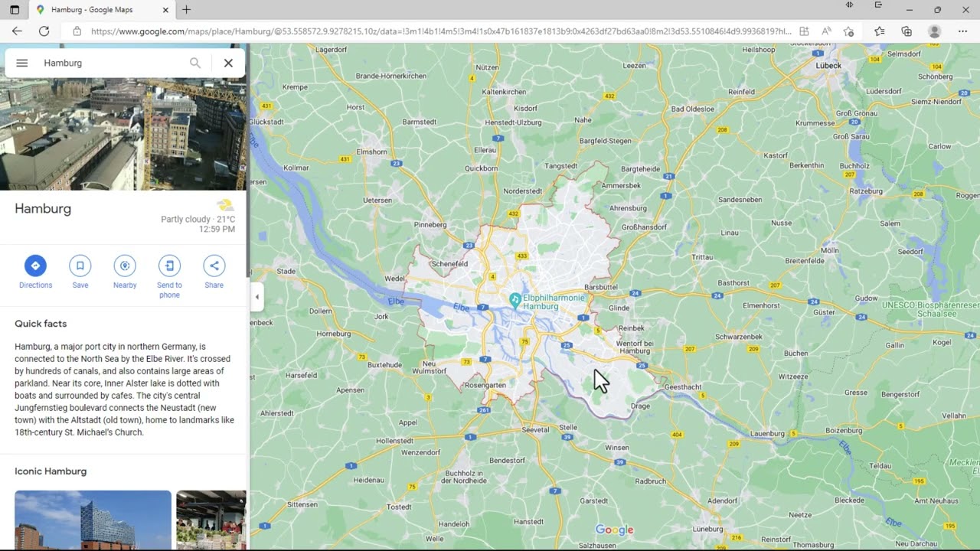Refresh the Google Maps page
The image size is (980, 551).
[44, 31]
